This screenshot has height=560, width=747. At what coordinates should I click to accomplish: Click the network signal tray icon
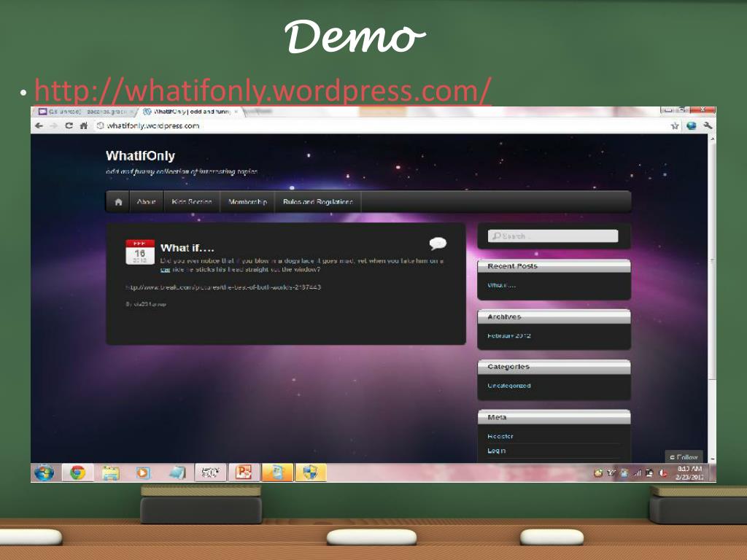(x=637, y=472)
